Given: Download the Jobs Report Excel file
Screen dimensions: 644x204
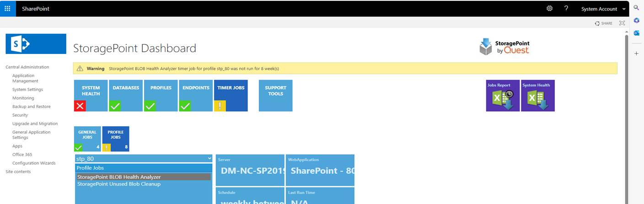Looking at the screenshot, I should [x=503, y=96].
